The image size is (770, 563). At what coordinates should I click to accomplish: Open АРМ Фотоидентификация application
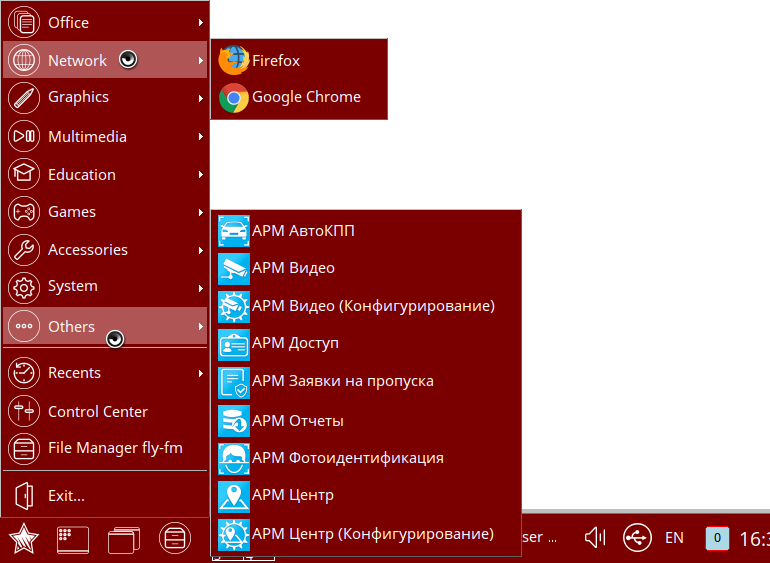(x=347, y=458)
